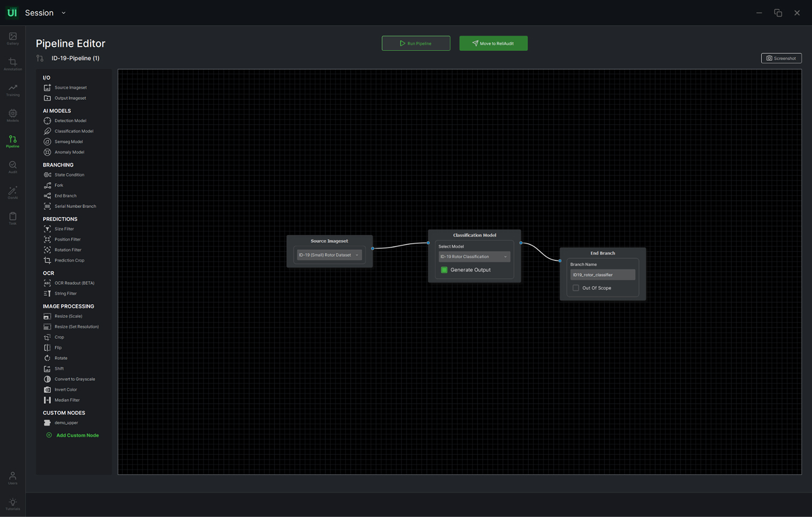Select Convert to Grayscale node type
Viewport: 812px width, 517px height.
[x=69, y=379]
